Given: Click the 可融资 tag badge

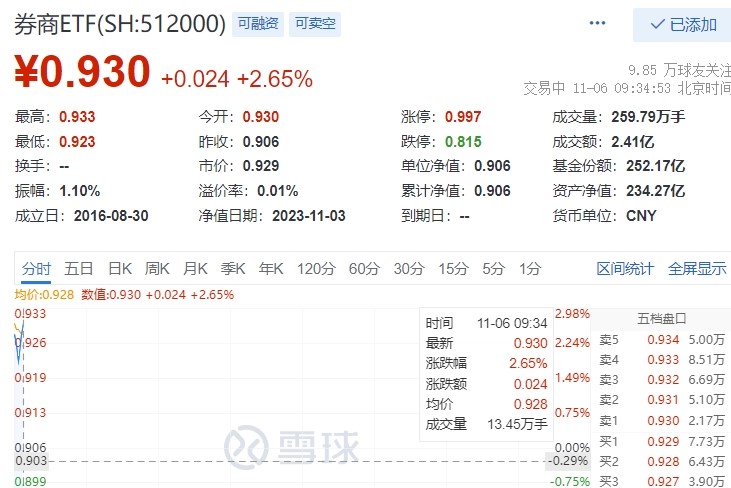Looking at the screenshot, I should click(x=258, y=24).
